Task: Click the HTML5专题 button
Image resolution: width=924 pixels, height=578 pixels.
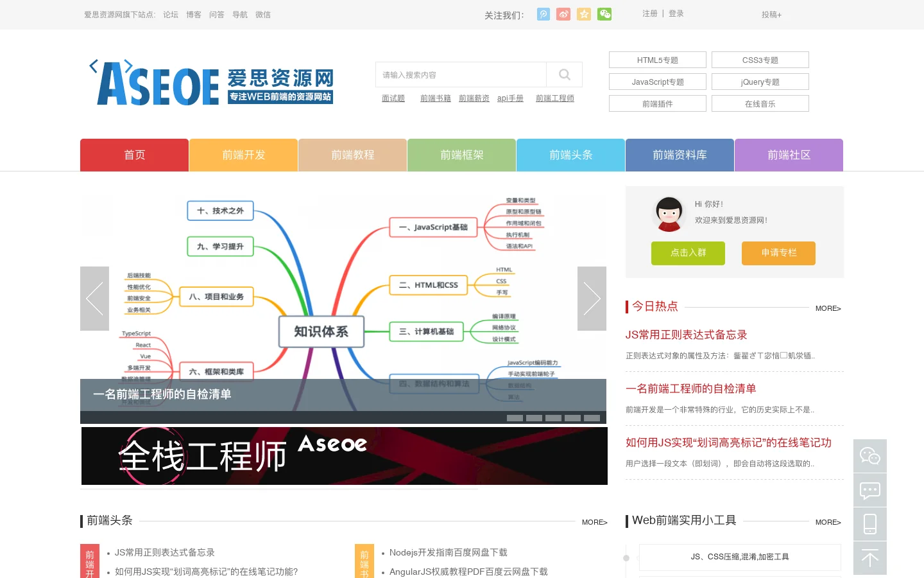Action: pos(658,60)
